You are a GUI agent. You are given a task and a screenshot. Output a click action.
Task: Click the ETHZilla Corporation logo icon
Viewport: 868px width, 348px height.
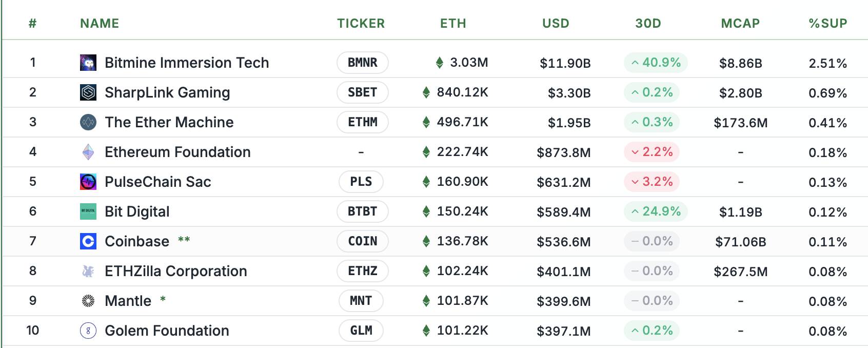click(88, 271)
